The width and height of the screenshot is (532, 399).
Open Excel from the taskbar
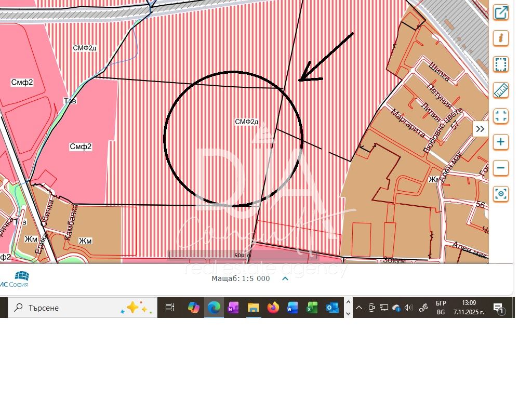click(x=312, y=308)
